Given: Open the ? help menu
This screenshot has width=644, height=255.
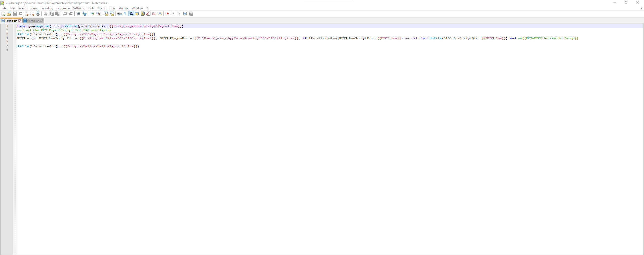Looking at the screenshot, I should coord(147,8).
